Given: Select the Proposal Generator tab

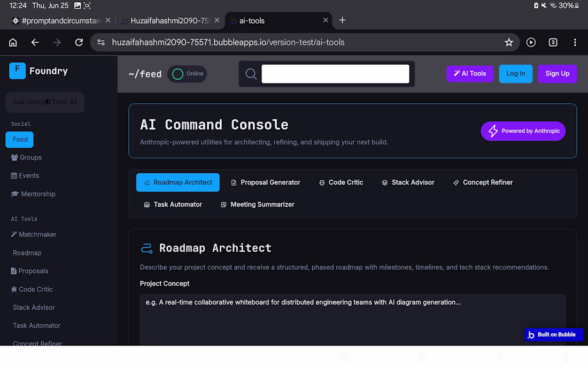Looking at the screenshot, I should click(266, 182).
